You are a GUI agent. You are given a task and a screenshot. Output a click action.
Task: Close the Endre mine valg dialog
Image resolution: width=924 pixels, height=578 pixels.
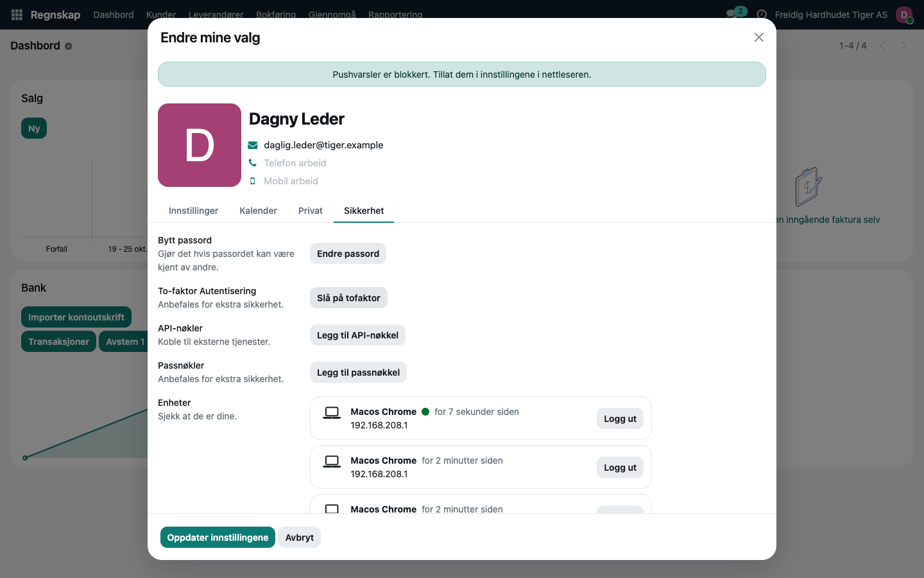[759, 37]
